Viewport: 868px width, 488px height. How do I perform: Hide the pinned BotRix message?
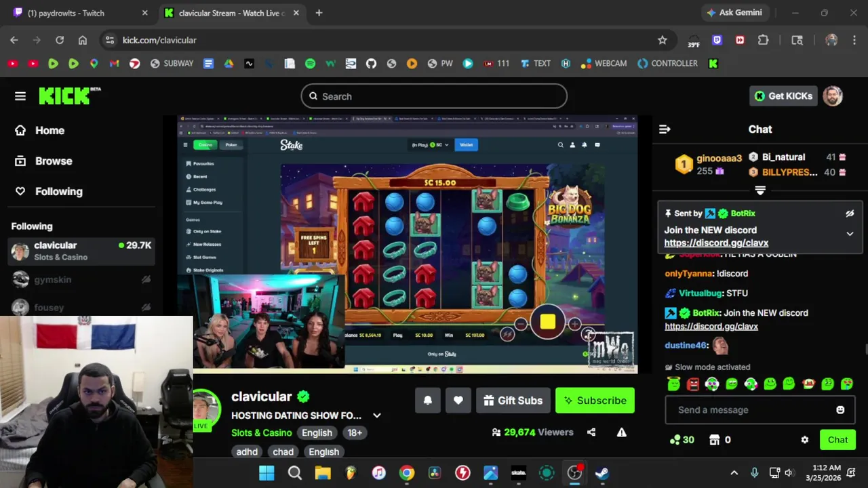(850, 213)
